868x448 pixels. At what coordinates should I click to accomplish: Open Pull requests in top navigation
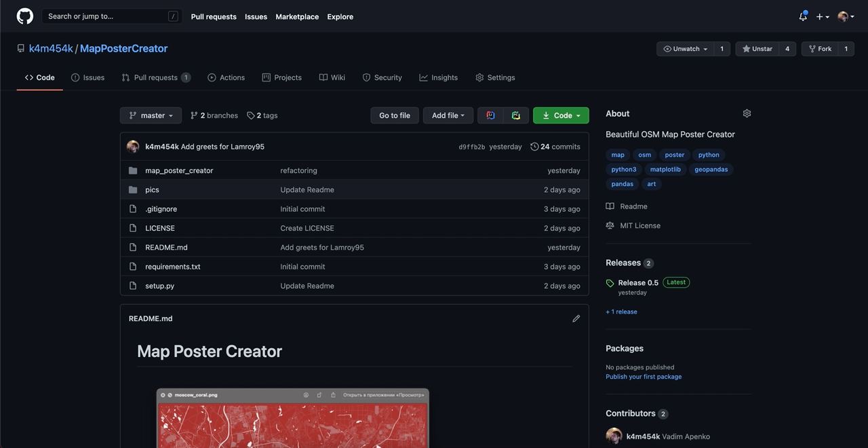(214, 16)
